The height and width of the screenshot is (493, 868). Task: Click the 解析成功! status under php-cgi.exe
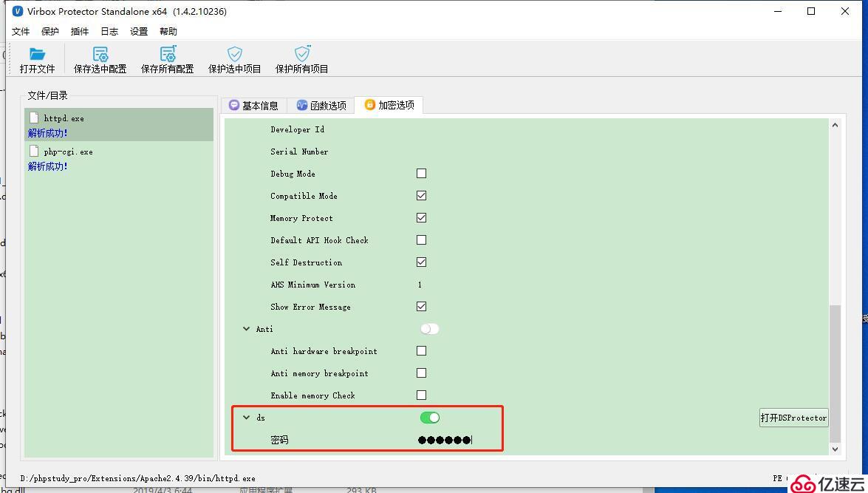point(47,166)
